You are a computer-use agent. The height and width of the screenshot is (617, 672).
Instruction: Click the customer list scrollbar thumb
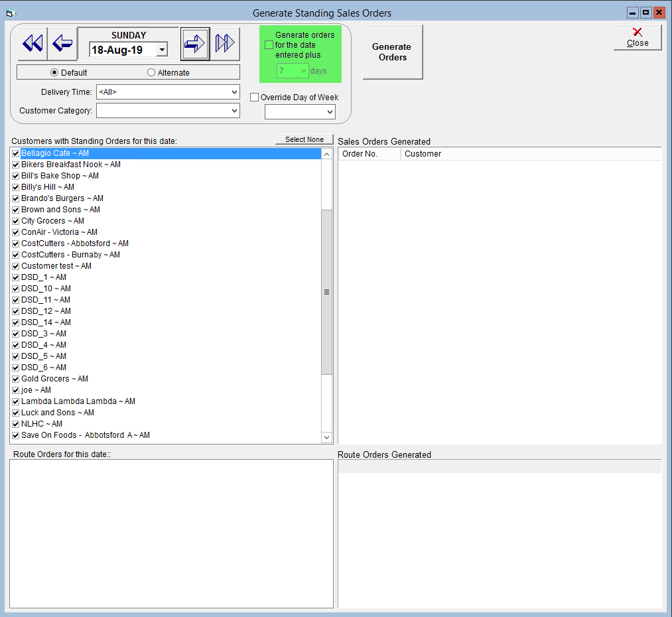(x=326, y=292)
